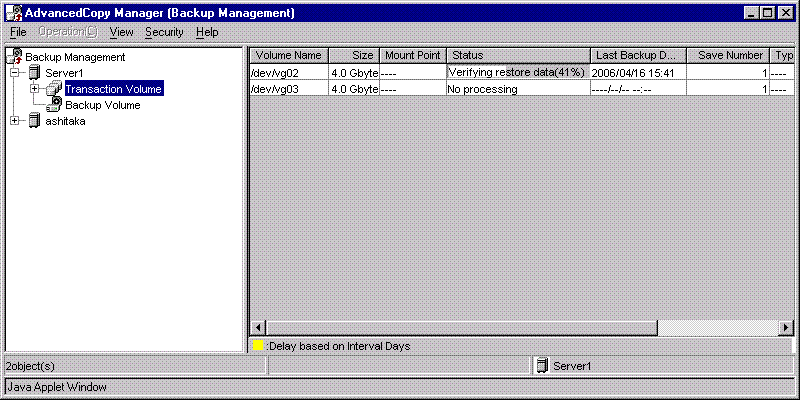Sort by Last Backup Date column header
The image size is (800, 400).
(638, 56)
